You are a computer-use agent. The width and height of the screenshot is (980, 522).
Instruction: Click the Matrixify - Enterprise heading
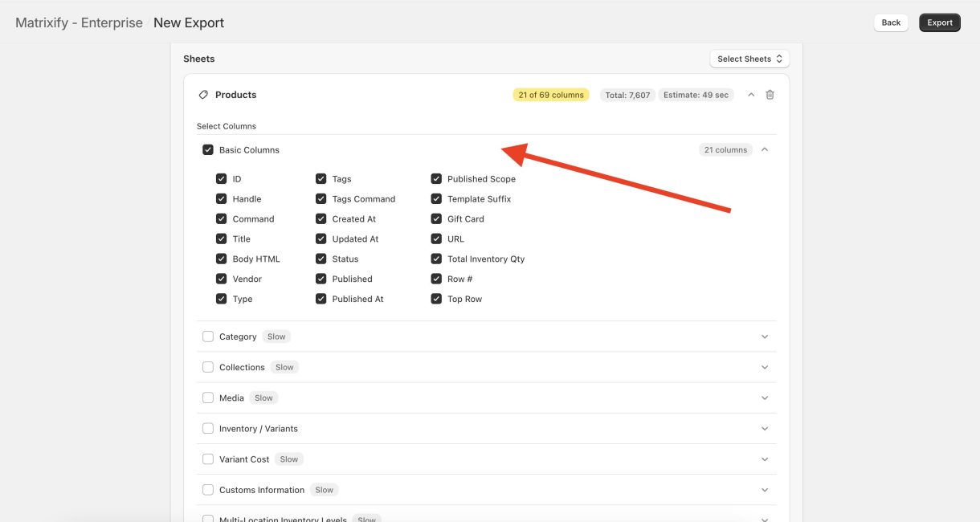click(x=78, y=22)
